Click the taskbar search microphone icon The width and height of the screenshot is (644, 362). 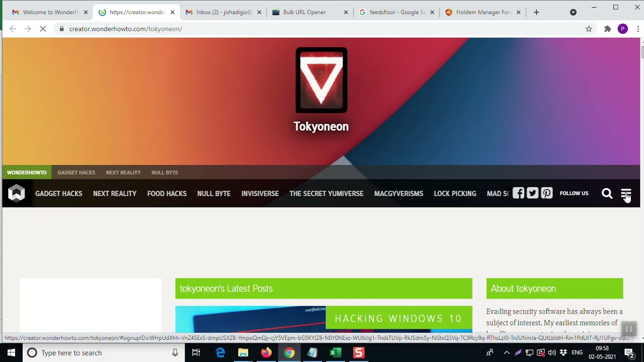click(x=175, y=353)
